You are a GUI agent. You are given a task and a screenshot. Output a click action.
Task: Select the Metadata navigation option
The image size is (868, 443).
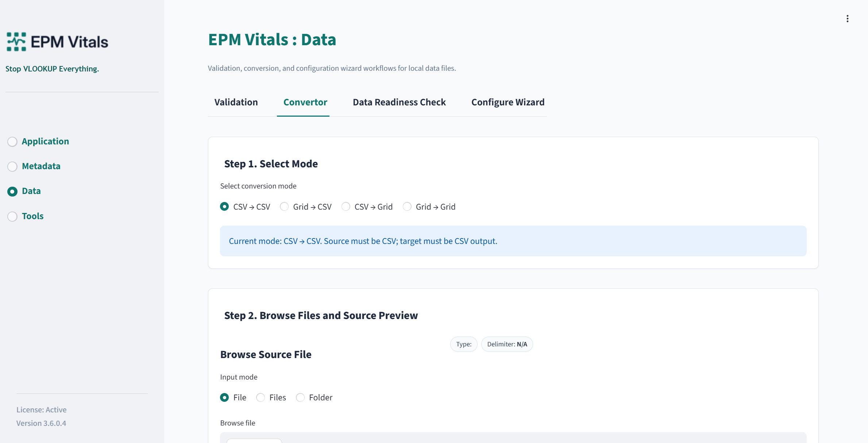(x=34, y=166)
